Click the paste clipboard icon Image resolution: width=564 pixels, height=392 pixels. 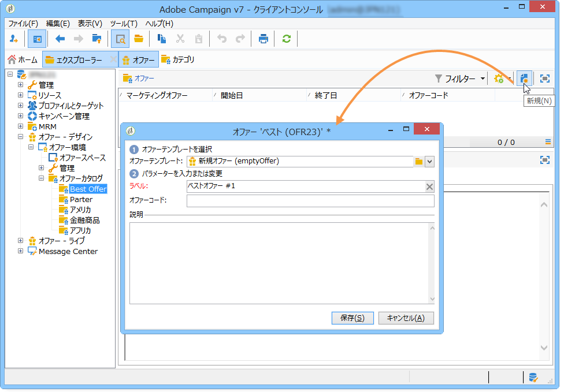click(x=199, y=39)
